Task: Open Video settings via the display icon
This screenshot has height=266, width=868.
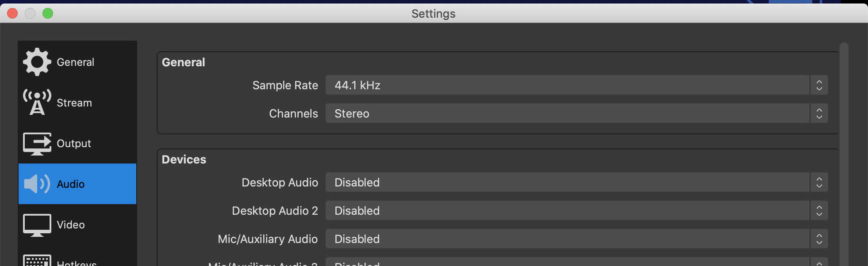Action: coord(38,224)
